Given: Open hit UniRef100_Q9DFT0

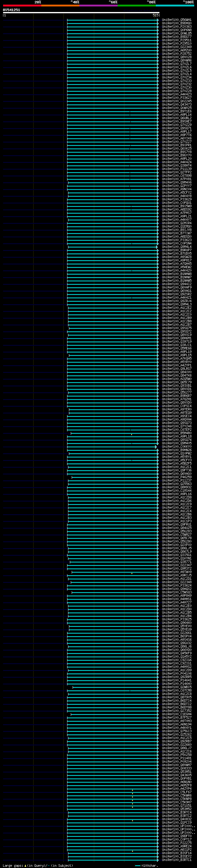Looking at the screenshot, I should pyautogui.click(x=177, y=836).
